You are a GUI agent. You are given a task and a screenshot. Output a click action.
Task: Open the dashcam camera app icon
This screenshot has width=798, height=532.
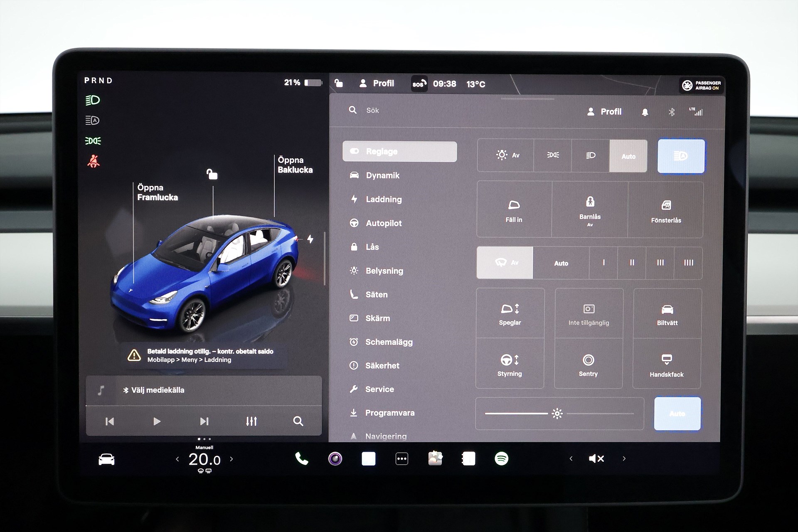point(335,458)
